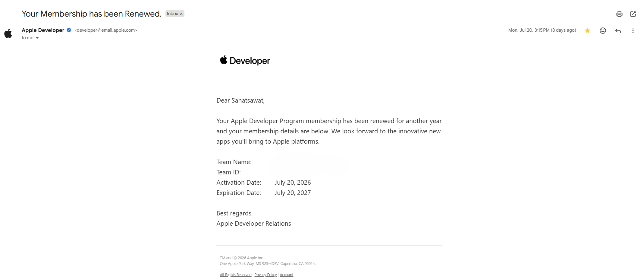This screenshot has width=644, height=280.
Task: Open the More options three-dot menu
Action: 633,30
